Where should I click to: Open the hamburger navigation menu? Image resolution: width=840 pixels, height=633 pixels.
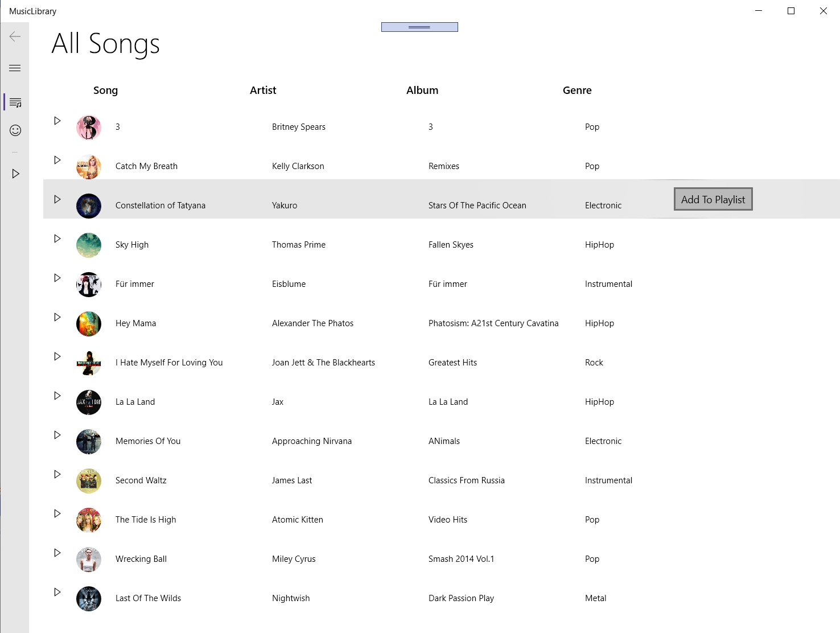click(14, 67)
